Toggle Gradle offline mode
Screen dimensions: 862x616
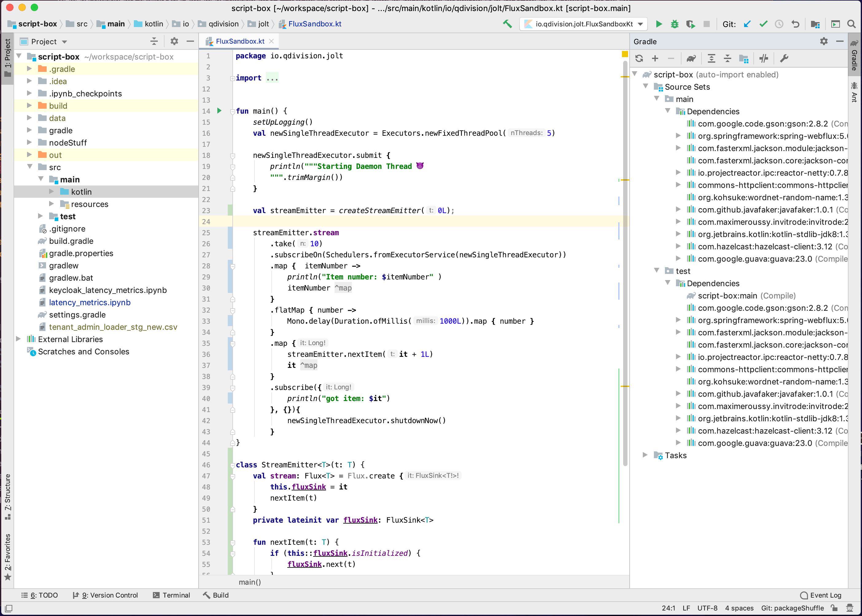tap(763, 58)
